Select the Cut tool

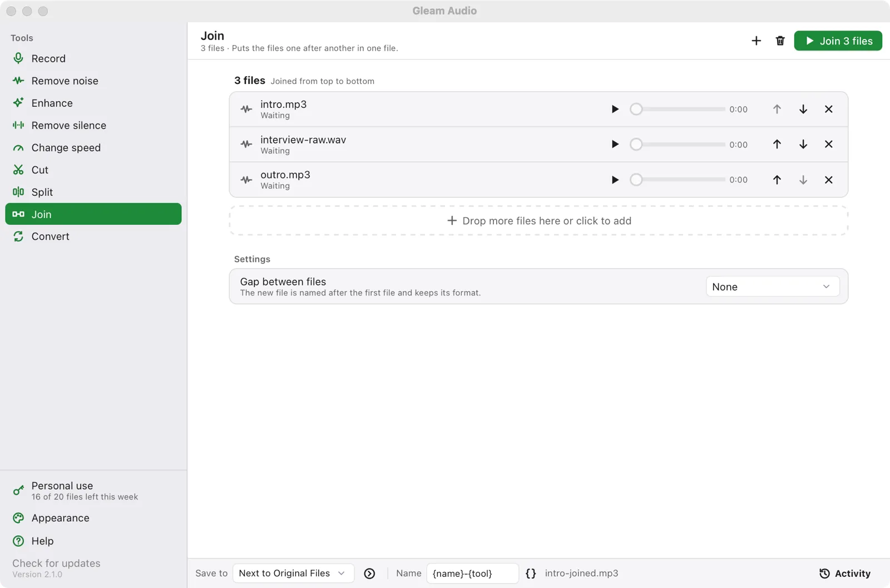[x=93, y=170]
